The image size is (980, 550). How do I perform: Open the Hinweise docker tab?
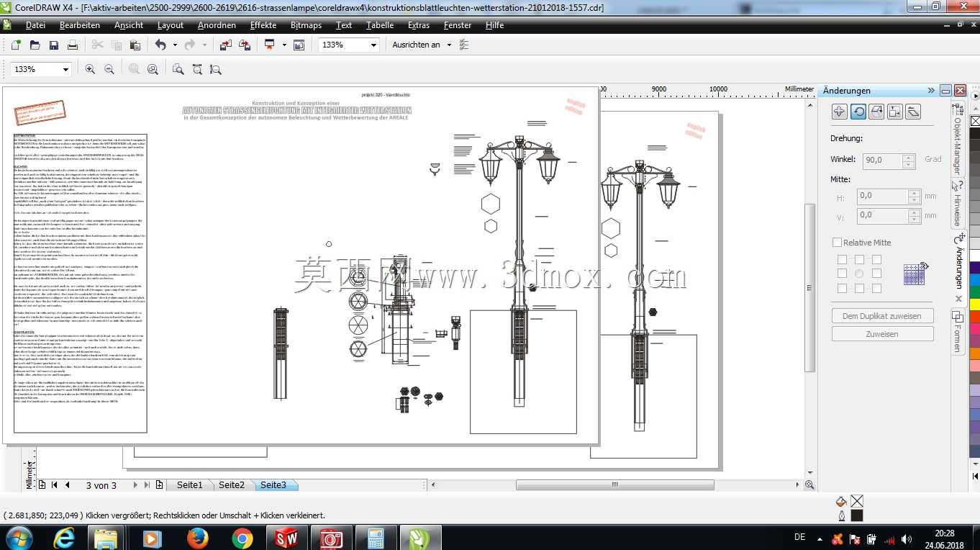point(958,203)
